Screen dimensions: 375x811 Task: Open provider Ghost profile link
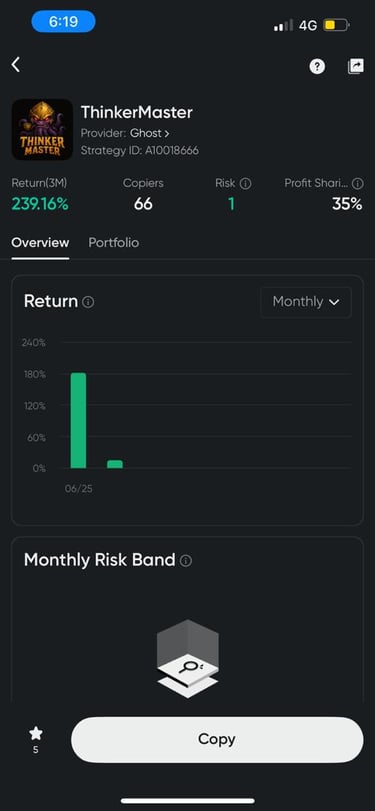[149, 133]
